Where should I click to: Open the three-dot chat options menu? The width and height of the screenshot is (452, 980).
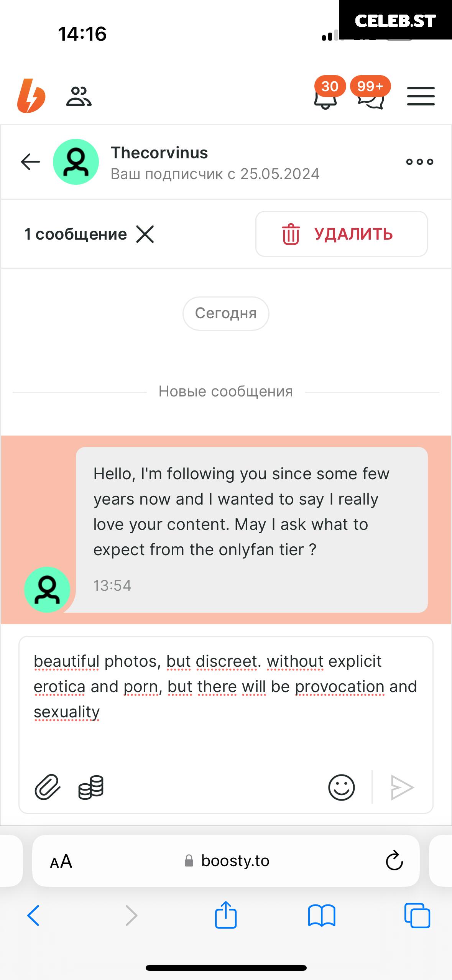tap(420, 162)
